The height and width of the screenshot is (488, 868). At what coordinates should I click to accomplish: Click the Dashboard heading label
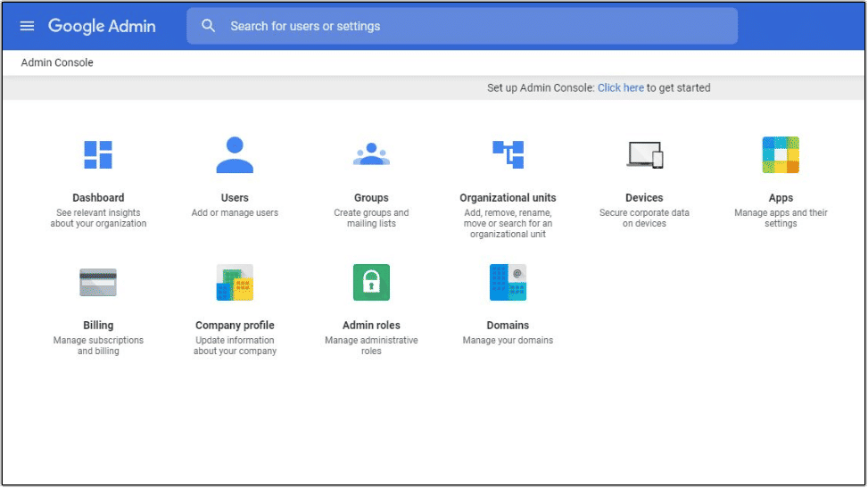(x=98, y=198)
